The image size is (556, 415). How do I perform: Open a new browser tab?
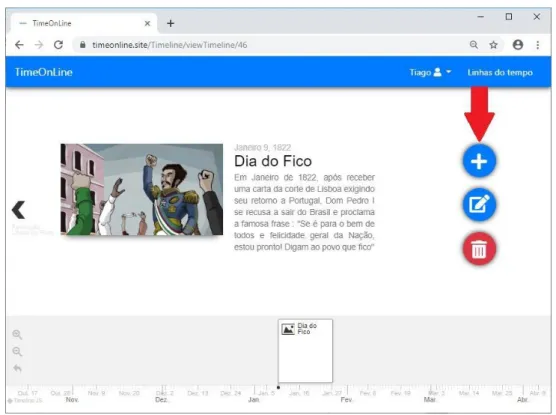tap(171, 23)
